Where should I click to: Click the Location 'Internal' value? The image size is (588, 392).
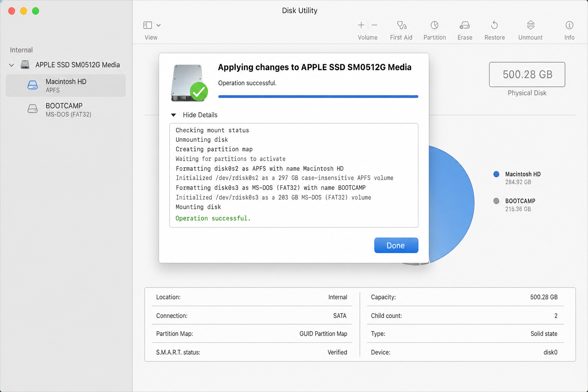click(338, 297)
